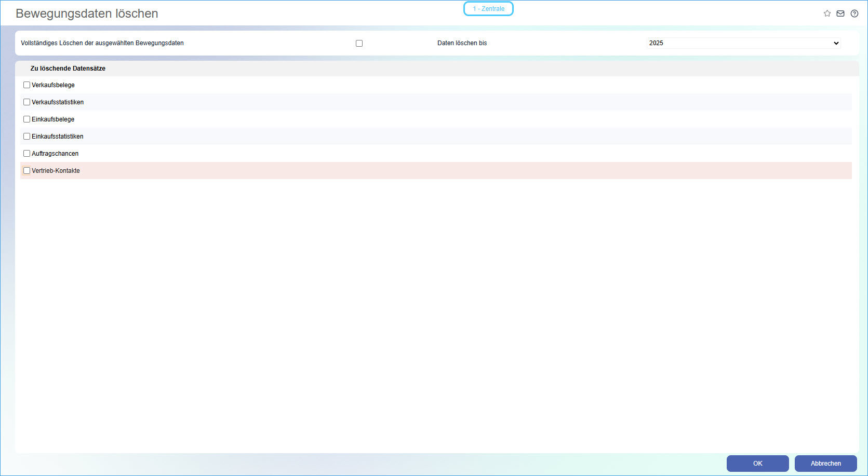Enable the Vollständiges Löschen checkbox
868x476 pixels.
point(359,44)
